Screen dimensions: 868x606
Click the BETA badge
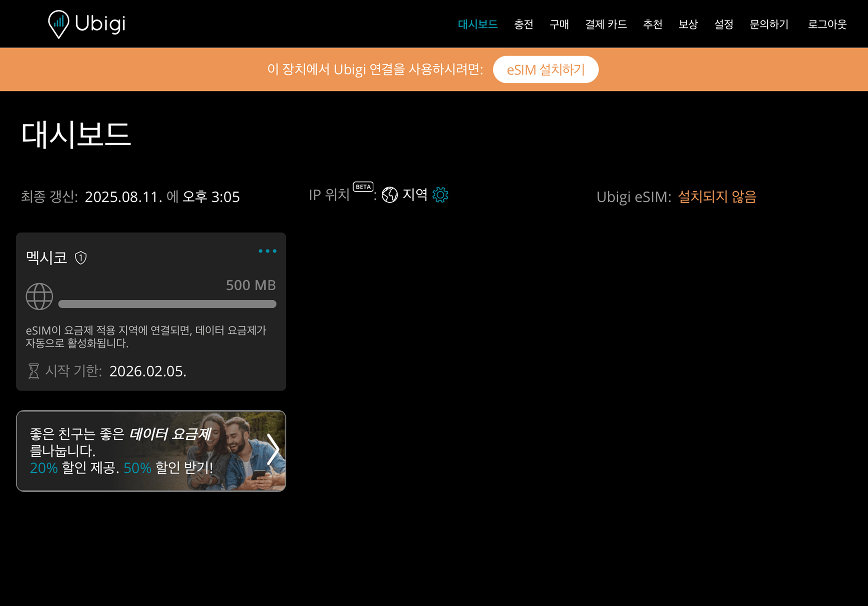click(x=363, y=187)
